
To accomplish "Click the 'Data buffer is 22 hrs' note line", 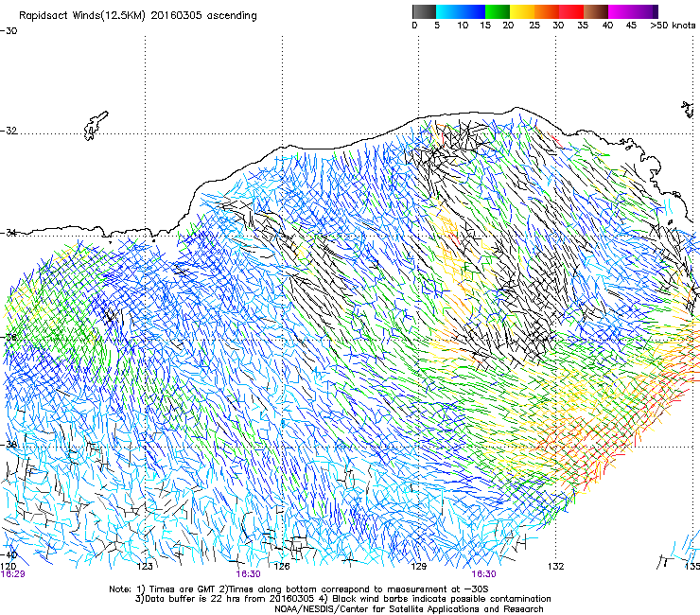I will click(x=342, y=599).
